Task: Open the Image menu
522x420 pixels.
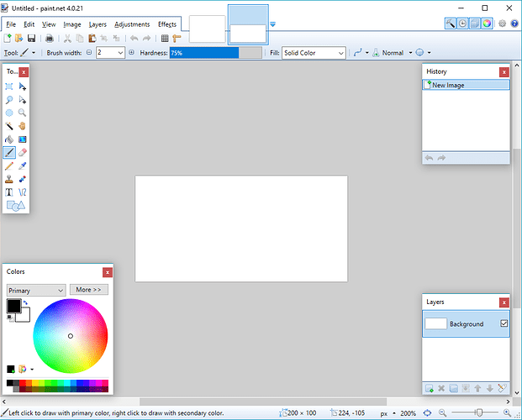Action: click(72, 24)
